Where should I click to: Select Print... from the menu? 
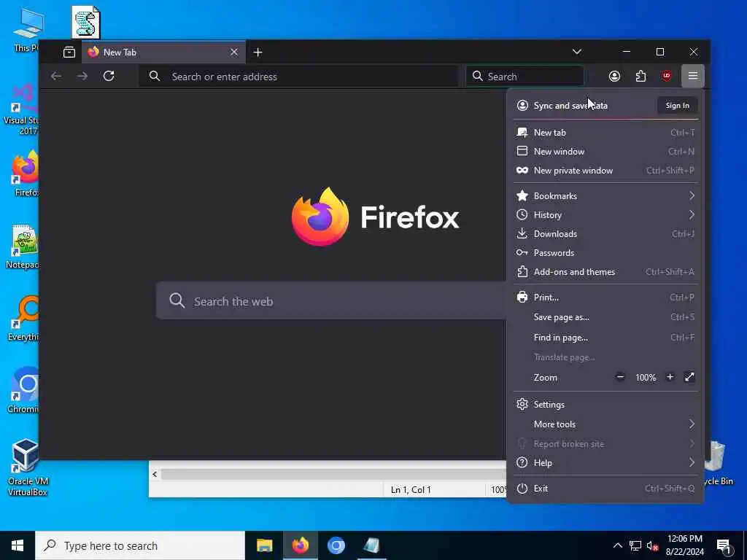(605, 297)
